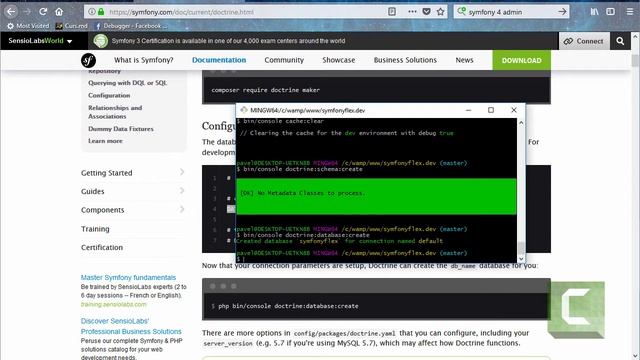
Task: Open the Firefox hamburger menu
Action: pos(630,12)
